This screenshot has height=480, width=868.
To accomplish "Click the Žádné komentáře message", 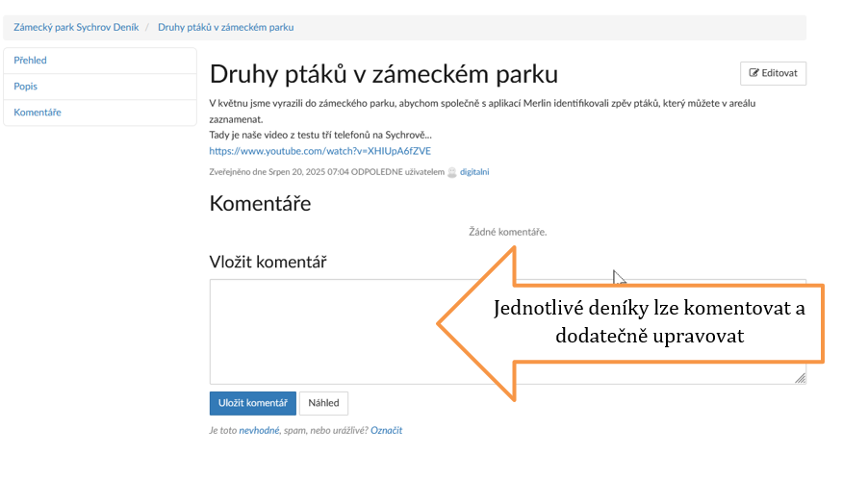I will (x=507, y=232).
